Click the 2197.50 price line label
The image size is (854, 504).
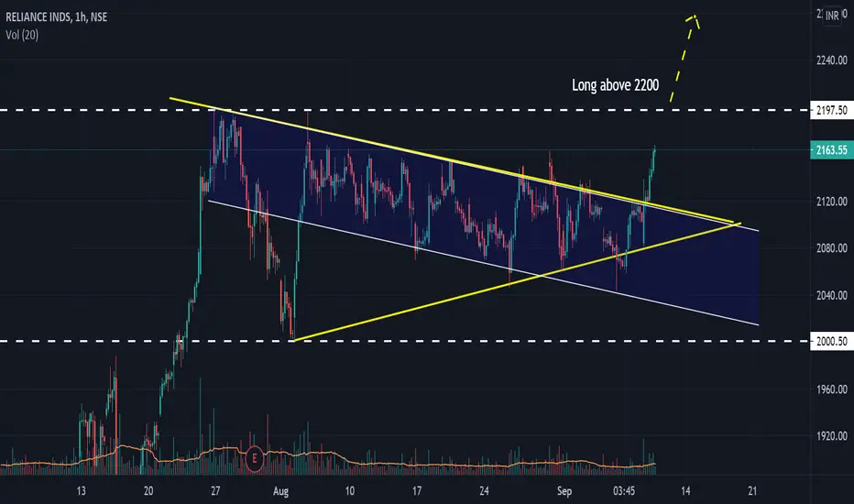(x=831, y=111)
